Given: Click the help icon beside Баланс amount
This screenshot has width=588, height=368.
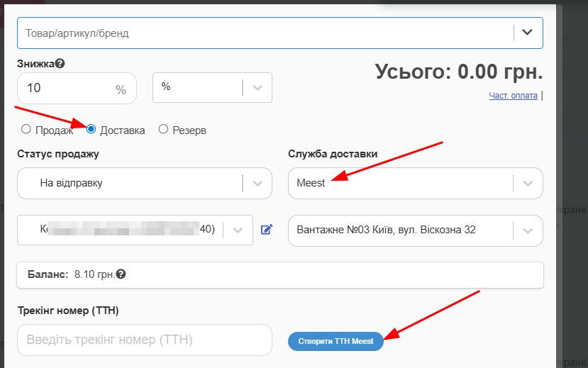Looking at the screenshot, I should pyautogui.click(x=121, y=274).
